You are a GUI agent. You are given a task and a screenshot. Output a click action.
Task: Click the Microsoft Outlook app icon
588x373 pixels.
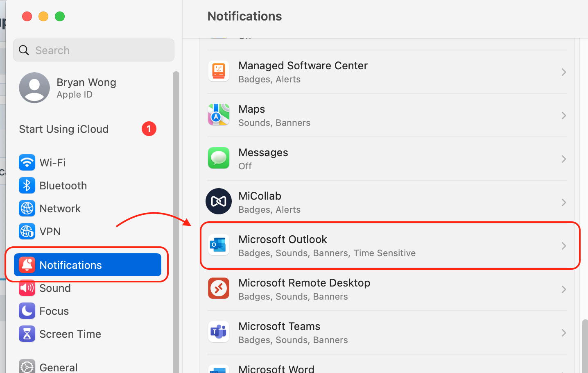click(x=219, y=245)
